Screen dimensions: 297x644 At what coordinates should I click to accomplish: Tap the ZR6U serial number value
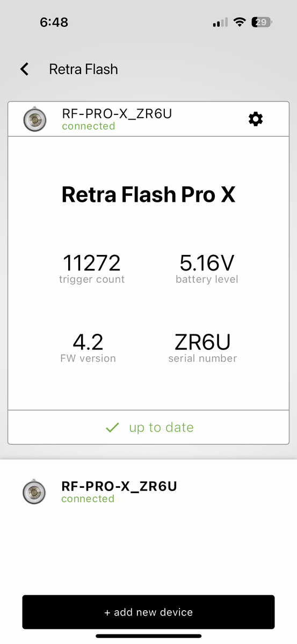[202, 342]
